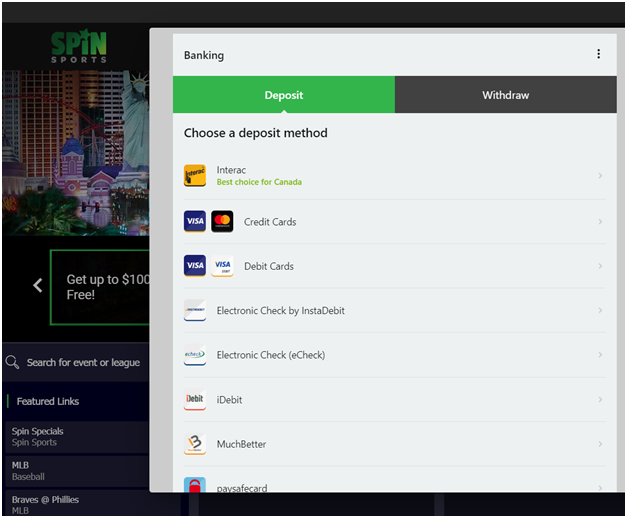Select the Interac deposit method
This screenshot has height=518, width=627.
[395, 176]
